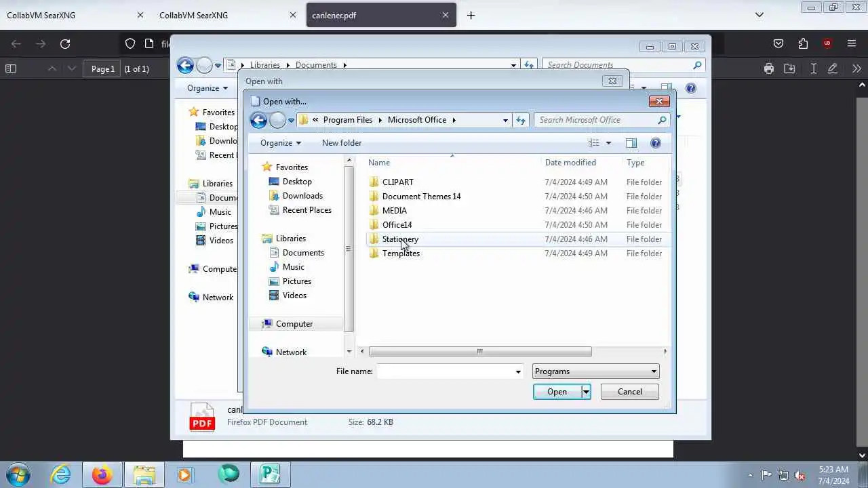This screenshot has height=488, width=868.
Task: Select Pictures under Libraries in dialog
Action: coord(297,281)
